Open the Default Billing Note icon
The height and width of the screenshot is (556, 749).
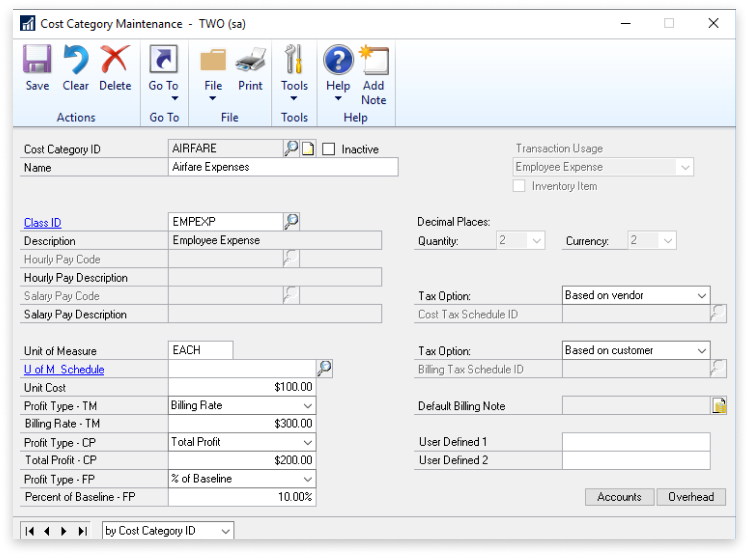pyautogui.click(x=719, y=405)
